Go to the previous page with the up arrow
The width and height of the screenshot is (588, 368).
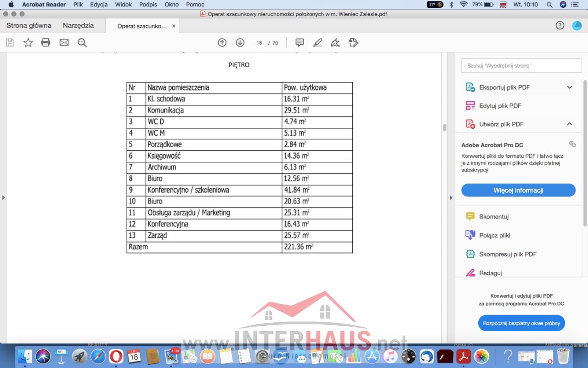point(222,43)
